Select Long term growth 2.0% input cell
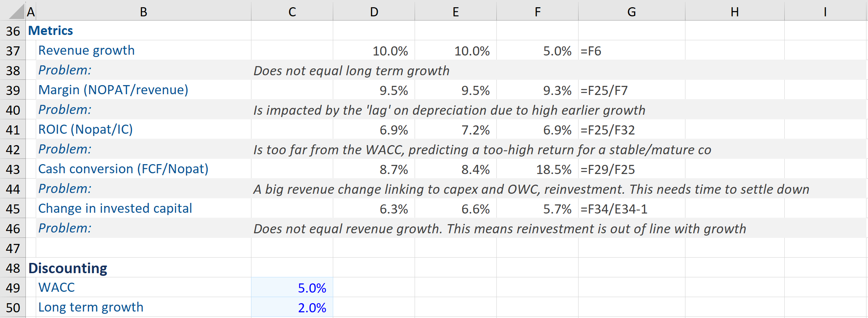 click(292, 307)
